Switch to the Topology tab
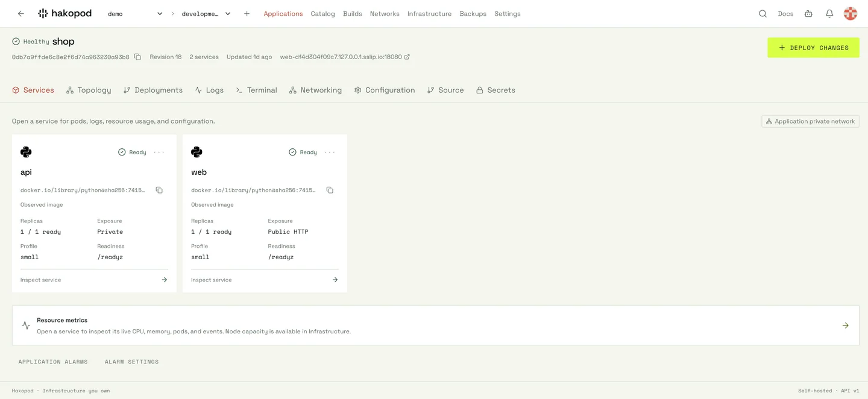This screenshot has height=399, width=868. 89,90
